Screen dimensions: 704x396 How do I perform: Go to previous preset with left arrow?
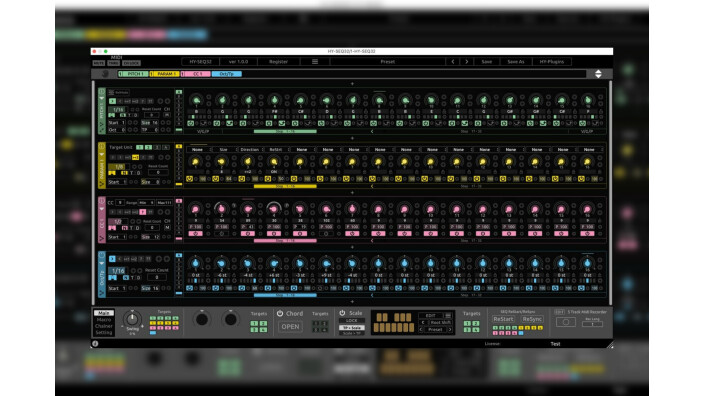(453, 62)
